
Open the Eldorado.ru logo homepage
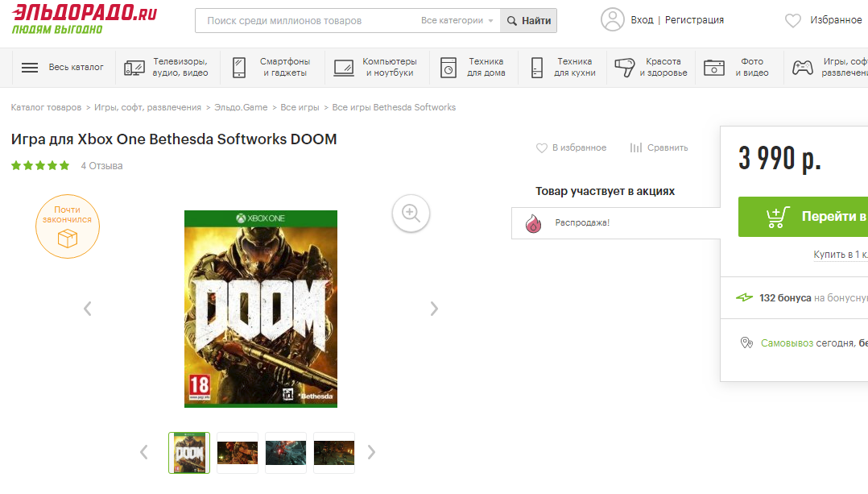(85, 19)
